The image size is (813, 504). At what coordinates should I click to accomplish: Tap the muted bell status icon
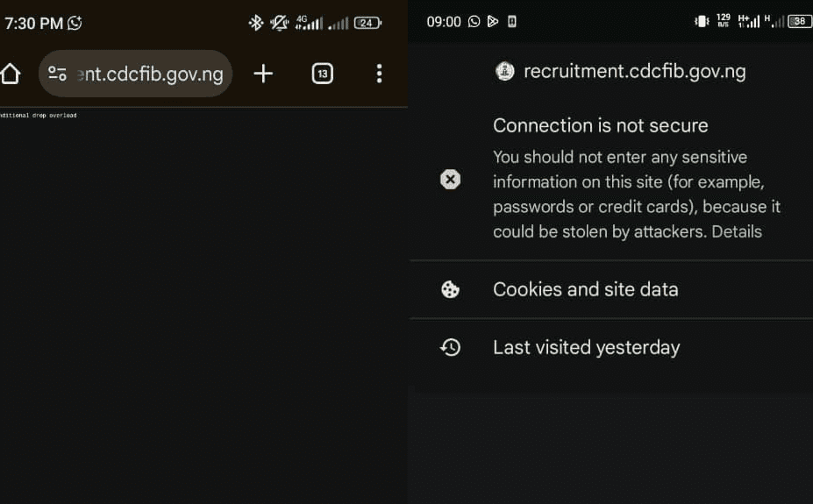click(279, 23)
